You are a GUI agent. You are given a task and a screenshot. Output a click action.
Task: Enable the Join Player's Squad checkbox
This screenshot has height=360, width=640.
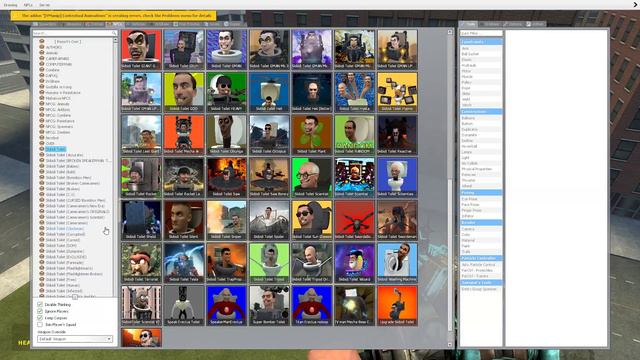click(40, 324)
